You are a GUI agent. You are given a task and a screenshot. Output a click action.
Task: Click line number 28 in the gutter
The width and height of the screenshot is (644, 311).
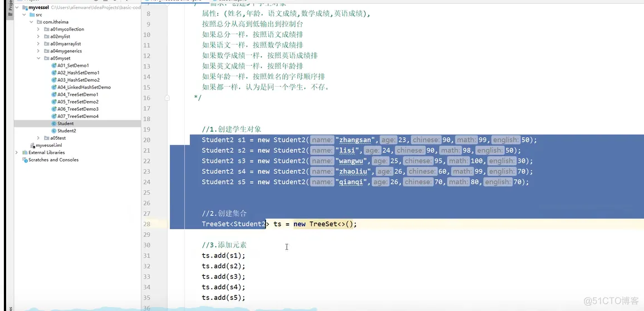[x=146, y=224]
